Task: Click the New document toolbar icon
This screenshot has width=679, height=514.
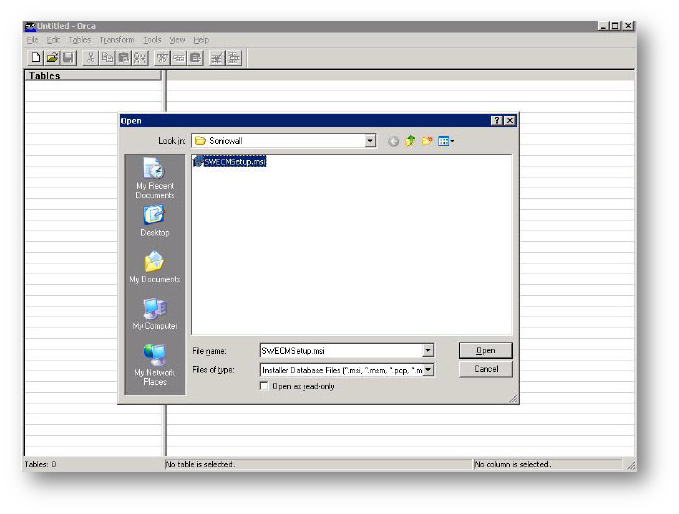Action: [36, 58]
